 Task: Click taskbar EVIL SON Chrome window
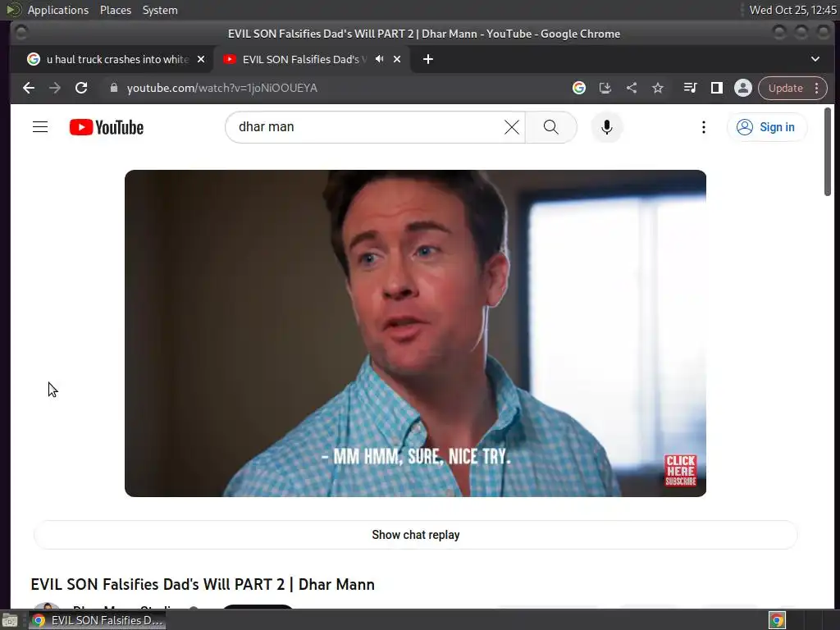click(98, 620)
